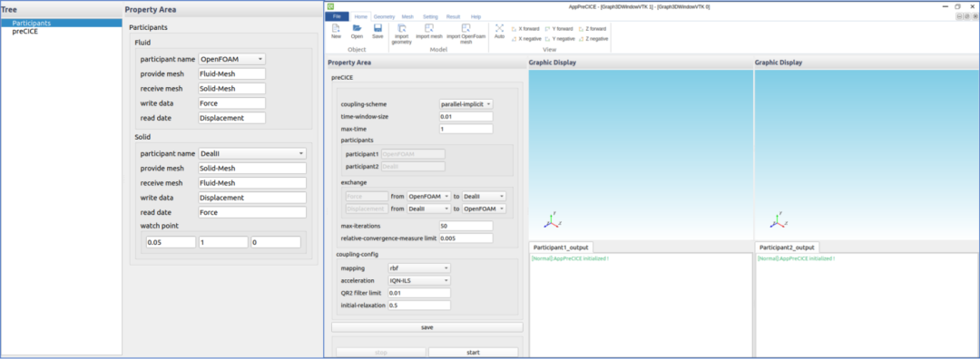Click the stop button
Viewport: 980px width, 359px height.
point(380,352)
